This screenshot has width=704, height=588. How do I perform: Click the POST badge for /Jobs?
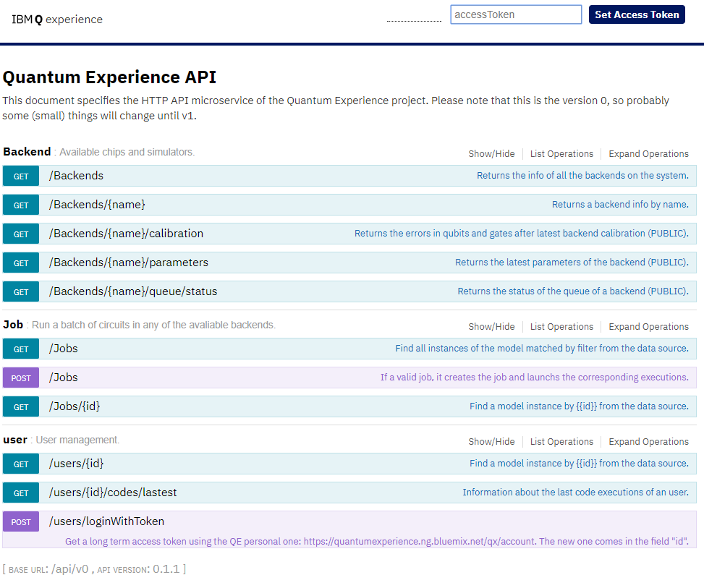(x=21, y=378)
